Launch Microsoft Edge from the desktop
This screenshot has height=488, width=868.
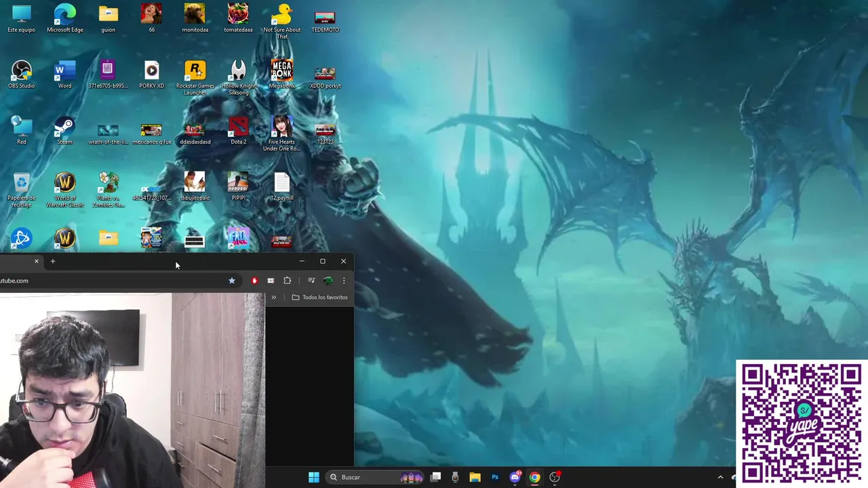(x=65, y=18)
